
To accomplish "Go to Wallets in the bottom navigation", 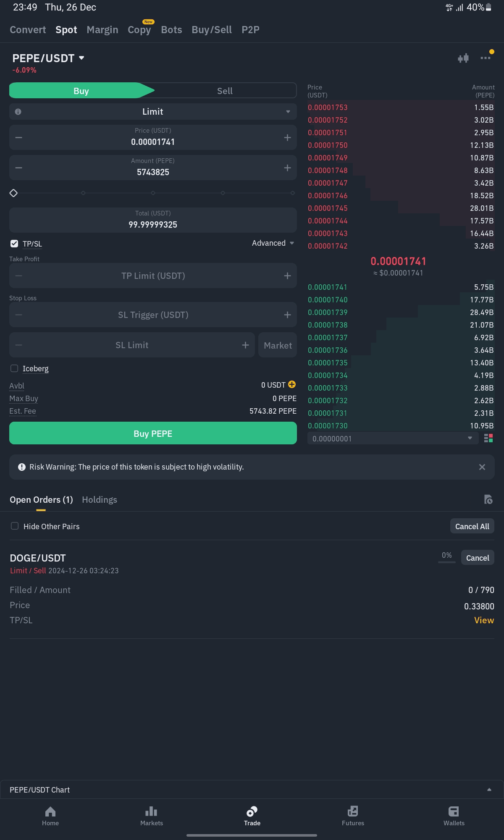I will click(454, 816).
